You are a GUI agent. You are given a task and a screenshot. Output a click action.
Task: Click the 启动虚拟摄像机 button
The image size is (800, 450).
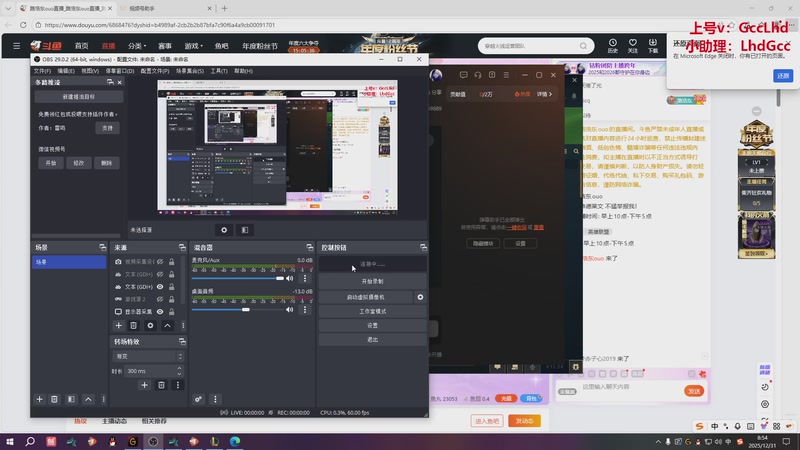point(366,297)
